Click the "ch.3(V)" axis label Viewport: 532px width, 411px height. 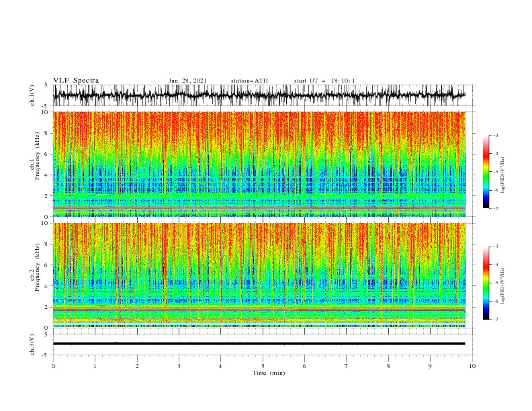pyautogui.click(x=32, y=345)
